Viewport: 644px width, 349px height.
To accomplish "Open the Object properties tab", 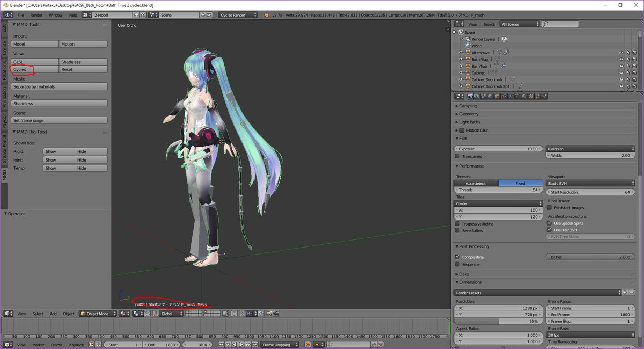I will (x=497, y=96).
